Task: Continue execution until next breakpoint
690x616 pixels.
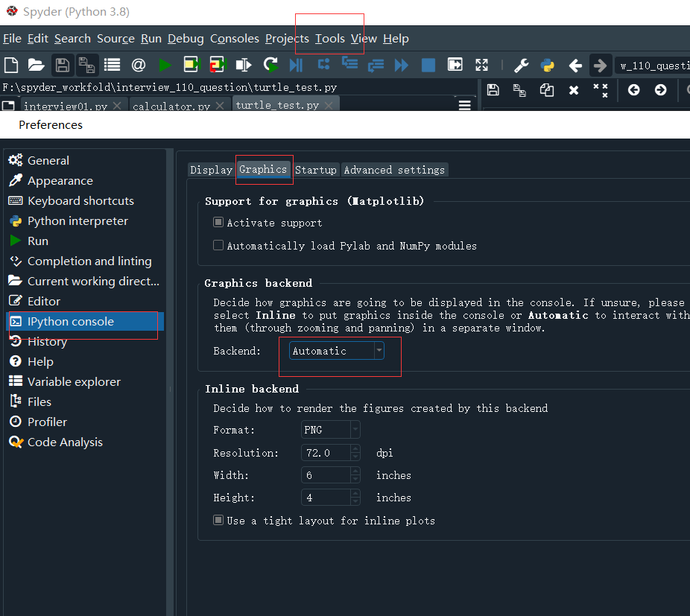Action: (x=402, y=65)
